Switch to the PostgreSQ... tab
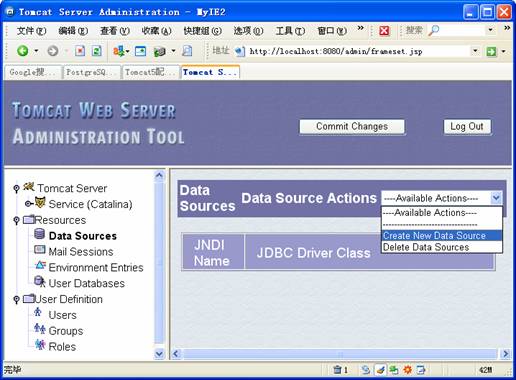 coord(91,72)
